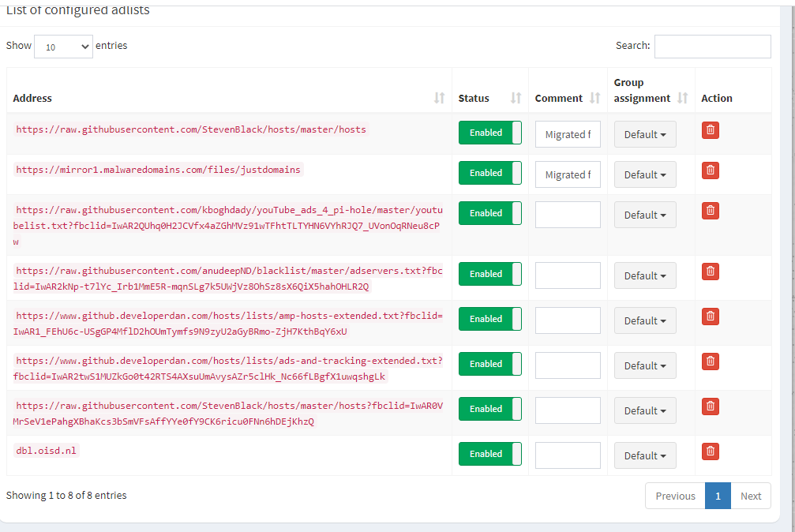This screenshot has width=795, height=532.
Task: Edit comment for StevenBlack fbclid list
Action: pyautogui.click(x=568, y=410)
